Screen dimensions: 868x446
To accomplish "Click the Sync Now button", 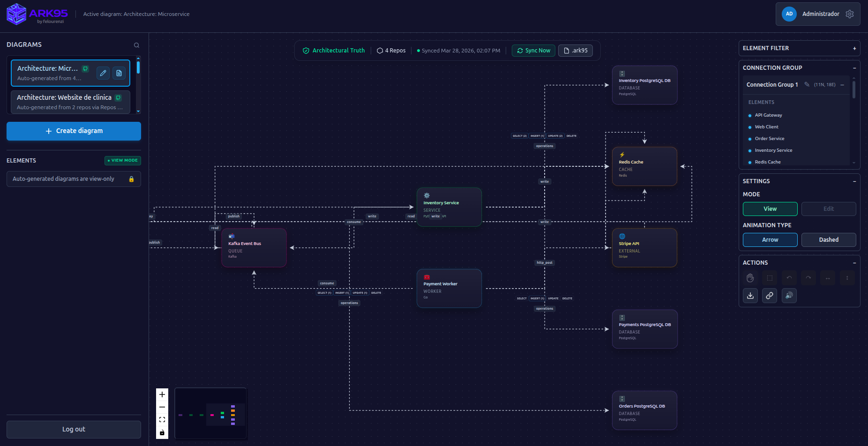I will click(x=533, y=50).
